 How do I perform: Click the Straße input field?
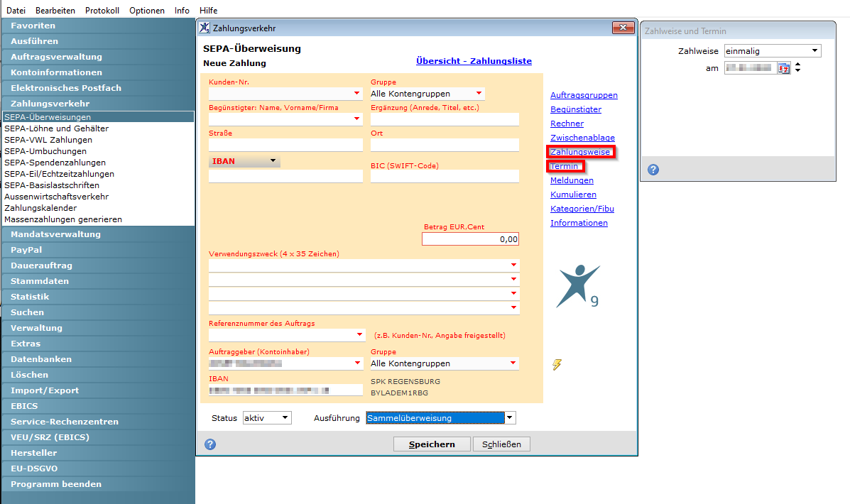coord(285,145)
